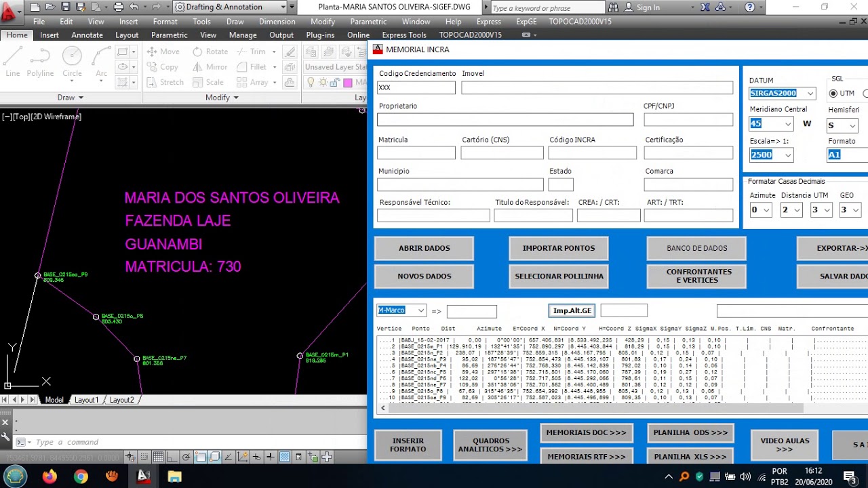Expand the Modify panel

tap(222, 98)
